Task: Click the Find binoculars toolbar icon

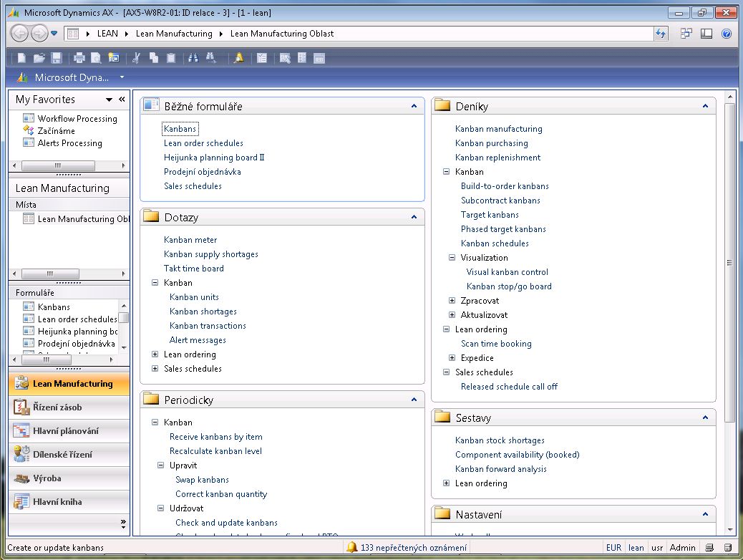Action: 193,58
